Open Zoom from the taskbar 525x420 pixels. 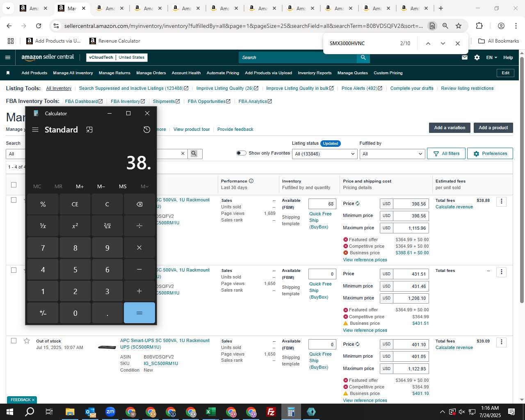point(110,412)
